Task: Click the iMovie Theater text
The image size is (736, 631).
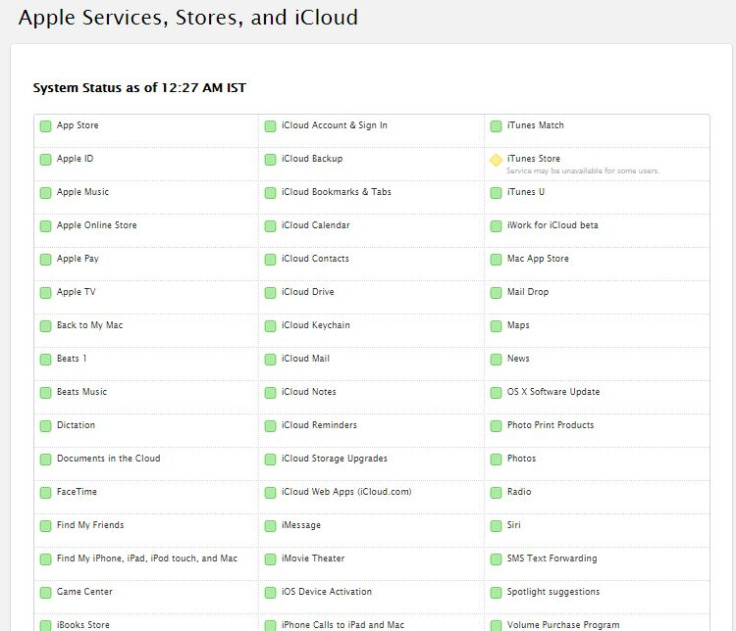Action: click(x=313, y=559)
